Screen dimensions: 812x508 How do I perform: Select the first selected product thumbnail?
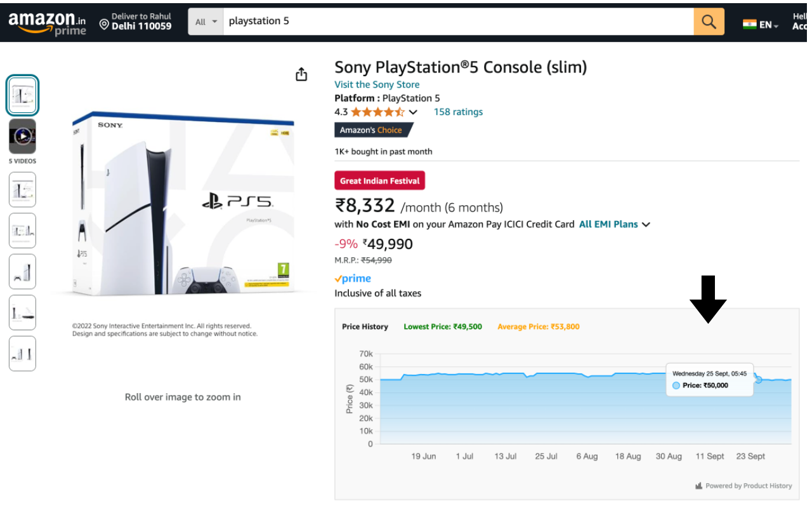pos(22,96)
